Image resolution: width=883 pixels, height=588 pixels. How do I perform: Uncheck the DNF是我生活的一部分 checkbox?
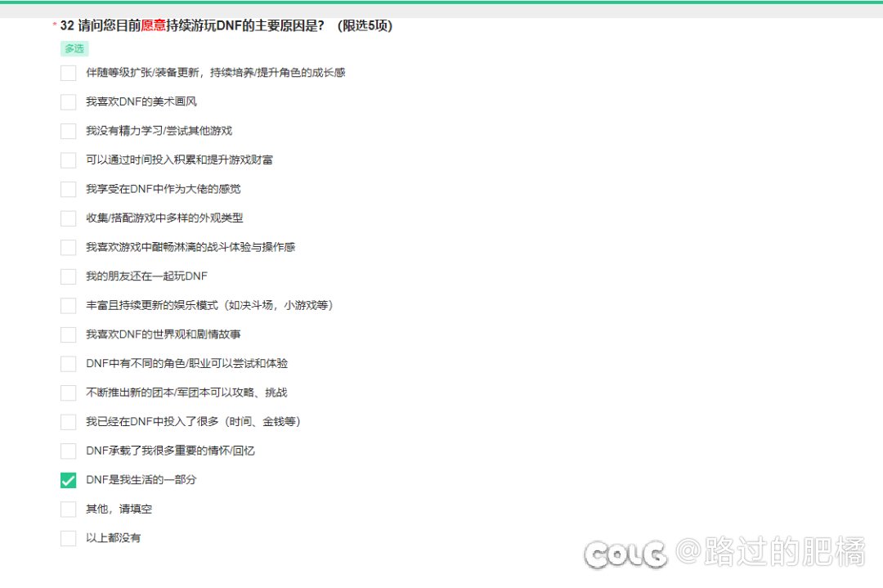tap(68, 480)
